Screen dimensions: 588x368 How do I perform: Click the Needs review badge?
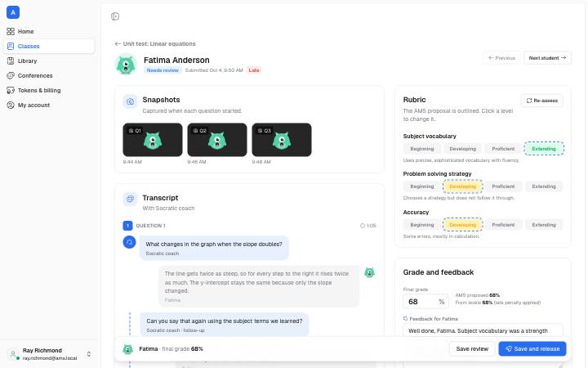pos(163,70)
